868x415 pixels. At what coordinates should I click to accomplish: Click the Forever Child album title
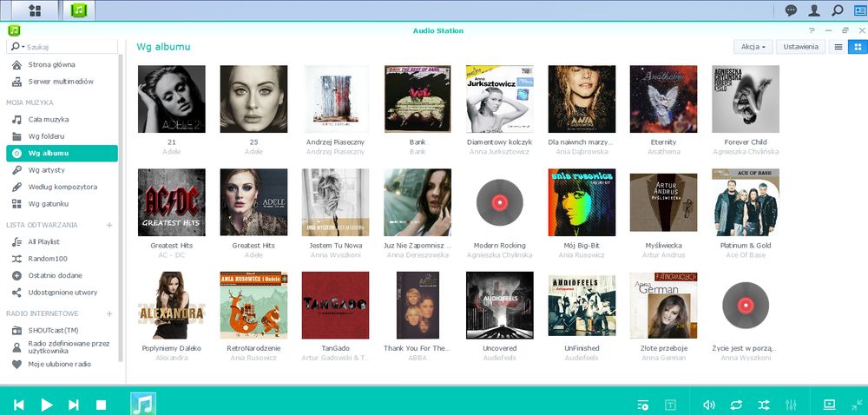(746, 142)
